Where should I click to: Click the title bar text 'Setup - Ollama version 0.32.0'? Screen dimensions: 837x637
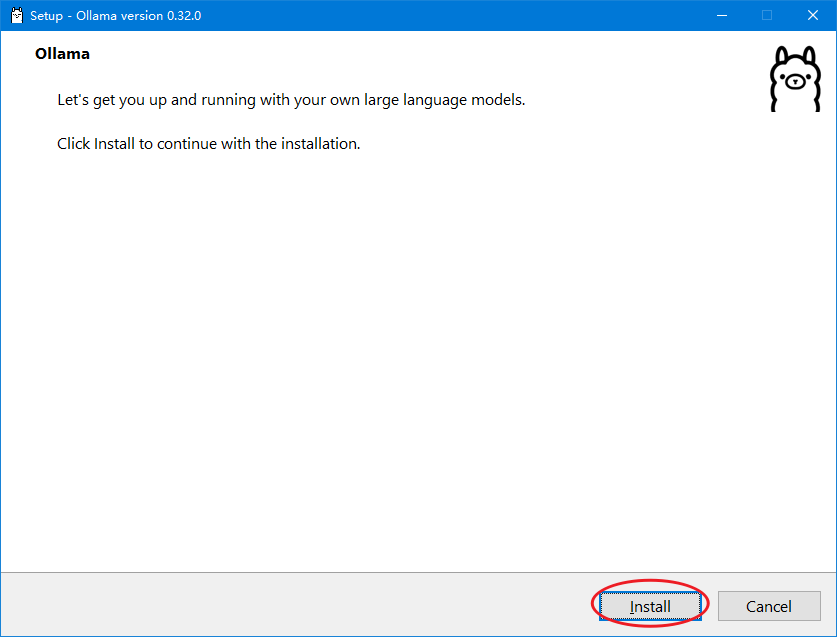point(115,16)
